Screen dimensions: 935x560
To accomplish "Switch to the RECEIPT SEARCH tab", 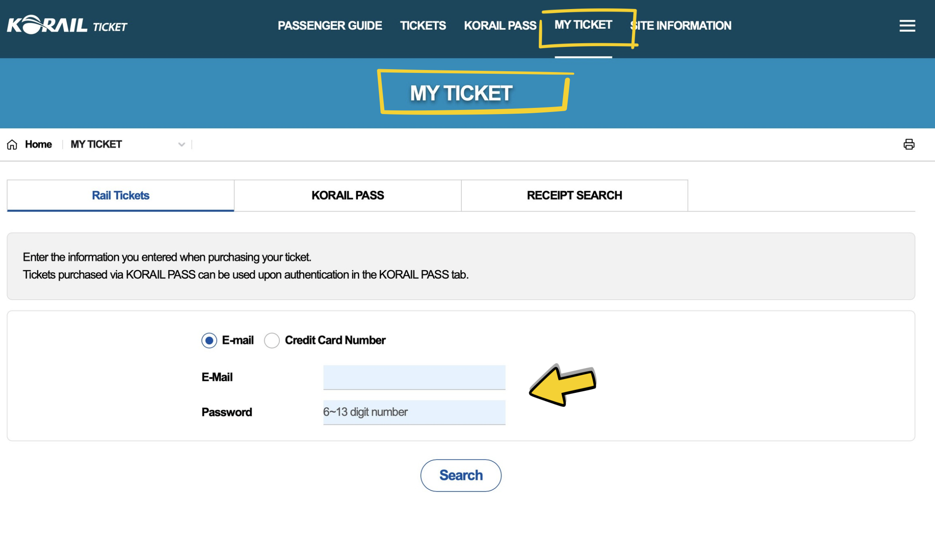I will (x=575, y=196).
